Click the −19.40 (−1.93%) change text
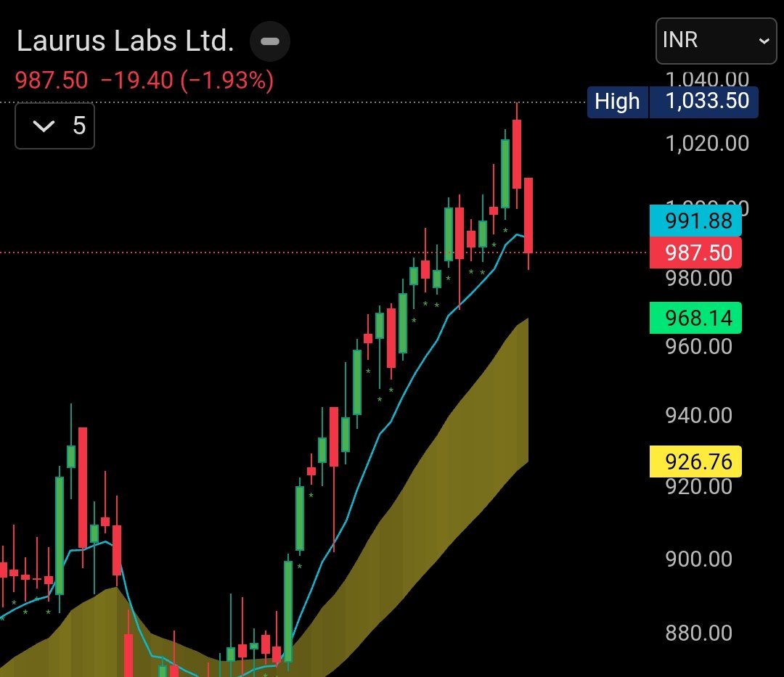This screenshot has height=677, width=784. [x=187, y=81]
